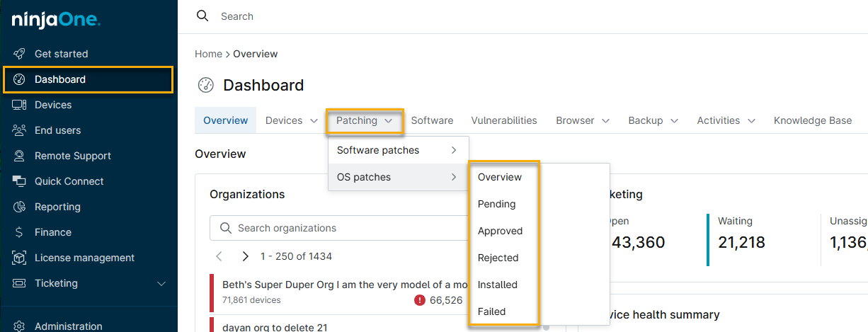
Task: Open Remote Support via its globe icon
Action: point(20,156)
